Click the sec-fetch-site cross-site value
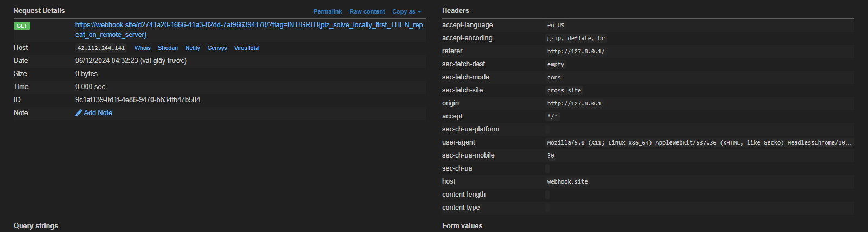The height and width of the screenshot is (232, 868). coord(564,90)
